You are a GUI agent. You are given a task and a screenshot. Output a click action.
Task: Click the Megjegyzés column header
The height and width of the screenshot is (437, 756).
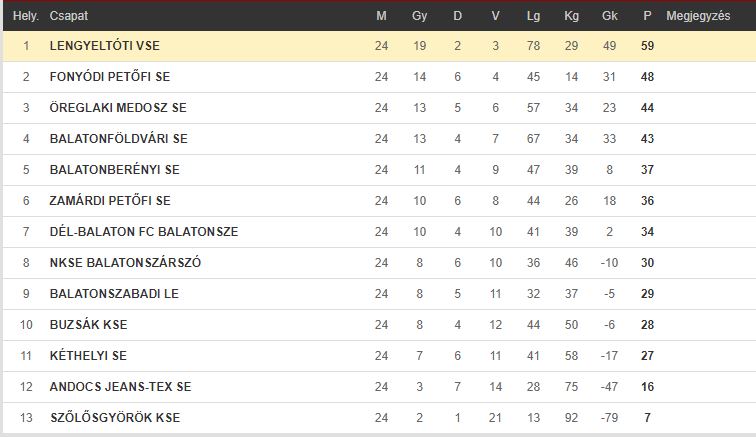(x=698, y=16)
